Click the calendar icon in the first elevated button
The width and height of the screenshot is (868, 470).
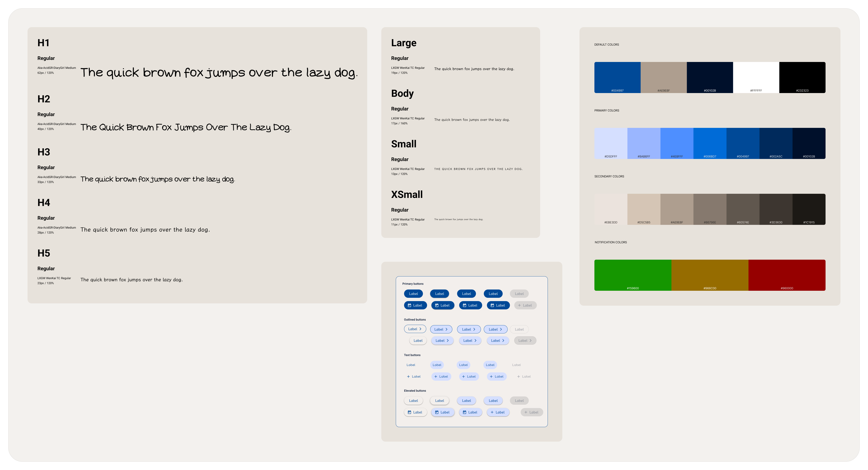409,412
